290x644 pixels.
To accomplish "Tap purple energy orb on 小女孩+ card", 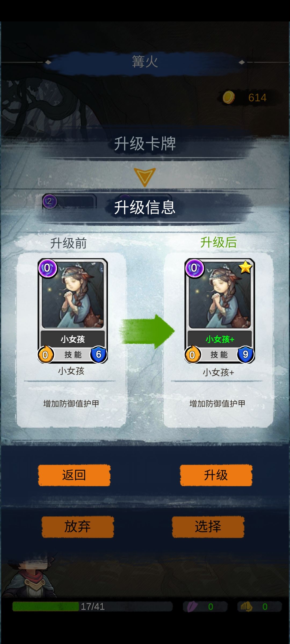I will click(x=194, y=268).
